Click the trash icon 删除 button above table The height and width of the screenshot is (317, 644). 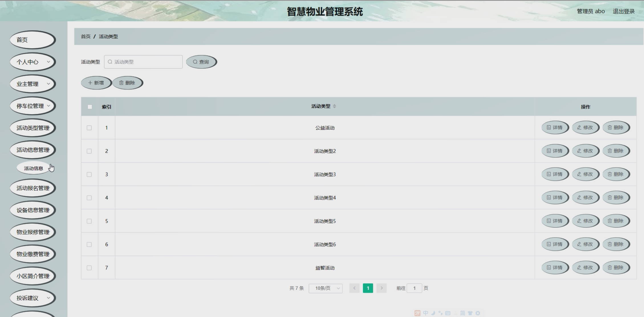(127, 83)
